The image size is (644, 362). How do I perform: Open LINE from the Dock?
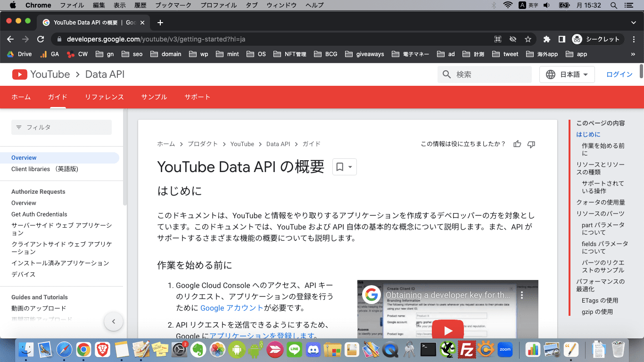[294, 349]
